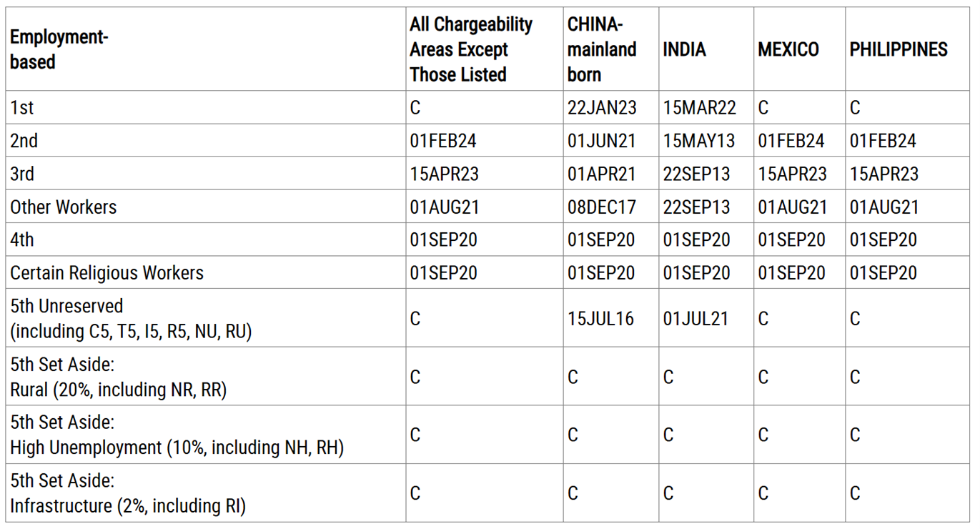Click the 22JAN23 date cell
980x529 pixels.
(602, 108)
